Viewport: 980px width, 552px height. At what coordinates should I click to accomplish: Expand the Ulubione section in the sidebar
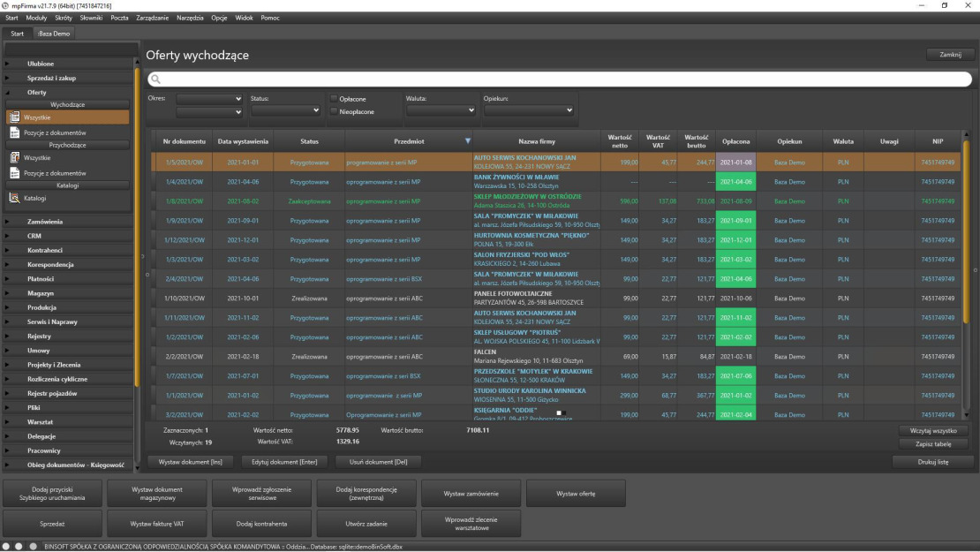(7, 64)
